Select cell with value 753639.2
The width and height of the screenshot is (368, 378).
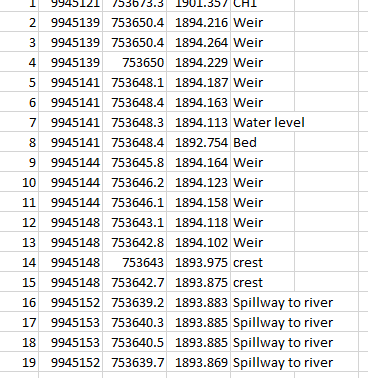(x=135, y=302)
